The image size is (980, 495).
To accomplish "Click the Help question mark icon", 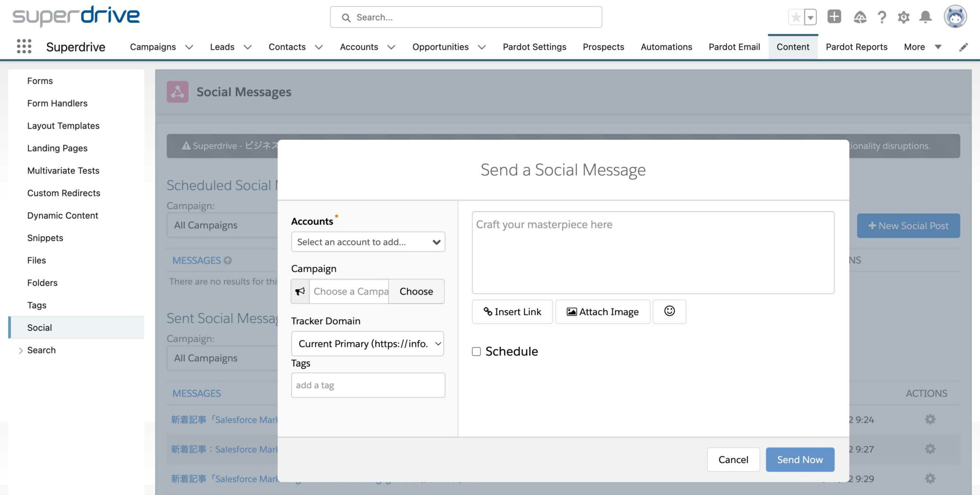I will (x=881, y=17).
